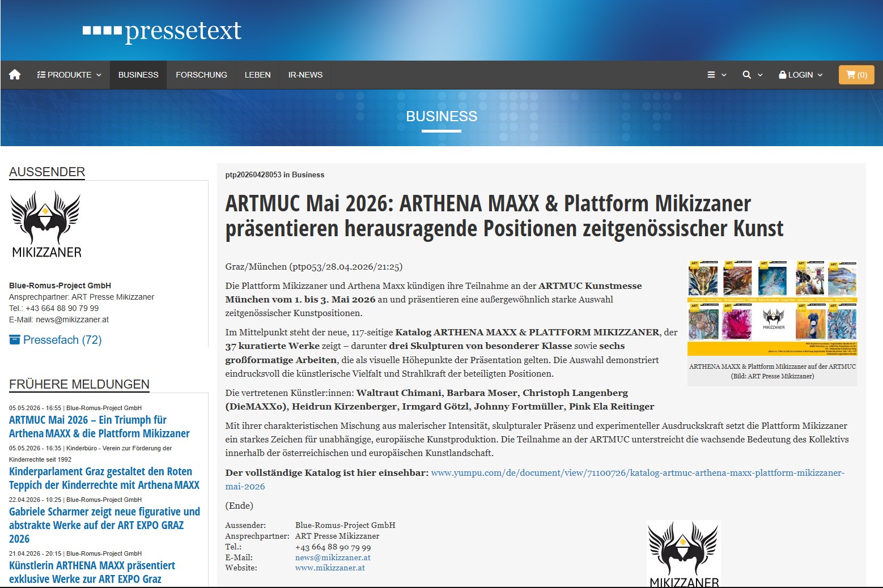Open the PRODUKTE dropdown menu
Viewport: 883px width, 588px height.
pos(69,75)
